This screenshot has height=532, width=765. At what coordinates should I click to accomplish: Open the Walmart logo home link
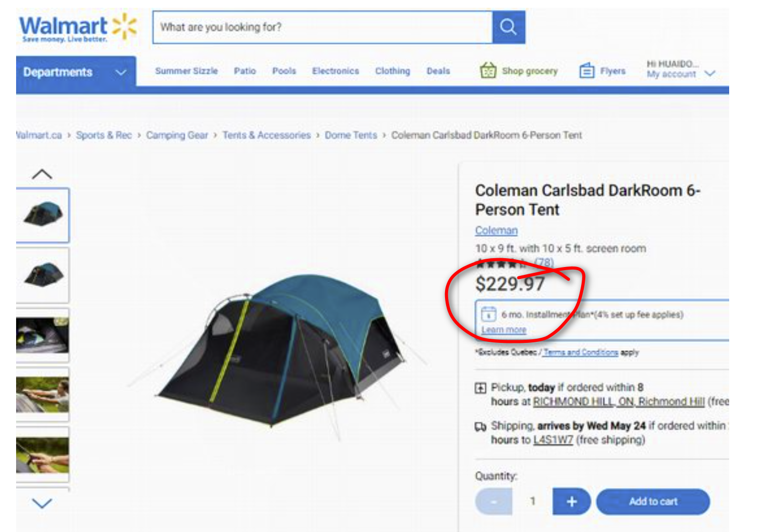pyautogui.click(x=78, y=28)
